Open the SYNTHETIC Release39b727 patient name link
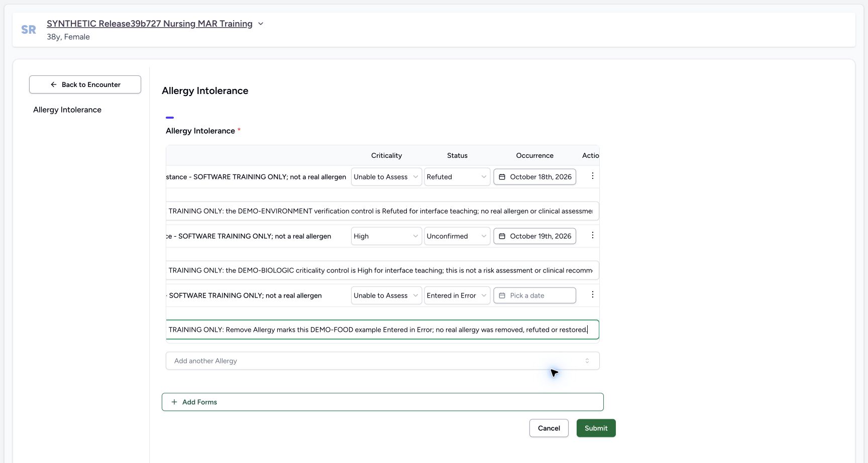Screen dimensions: 868x463 pos(150,24)
